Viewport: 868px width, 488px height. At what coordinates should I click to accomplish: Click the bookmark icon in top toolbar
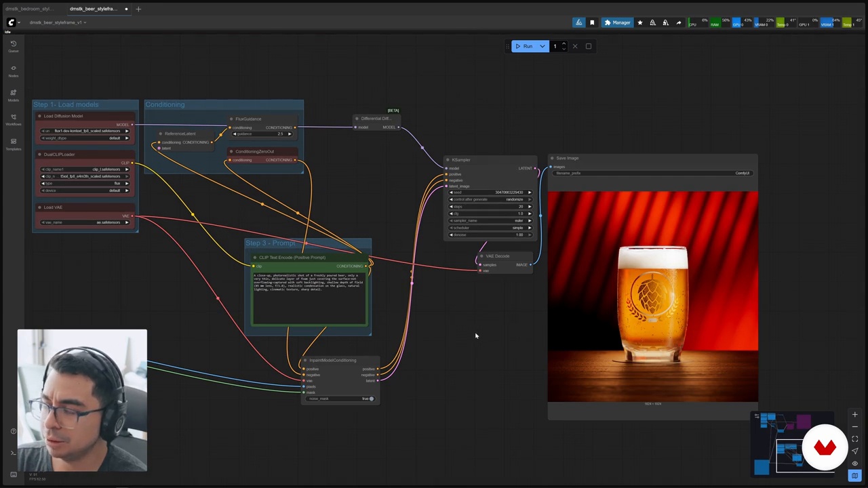coord(592,22)
